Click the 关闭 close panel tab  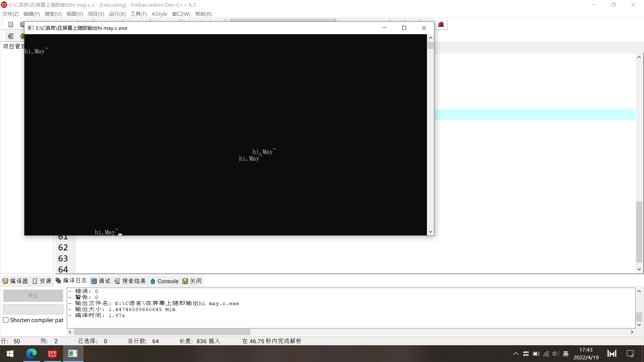point(192,281)
